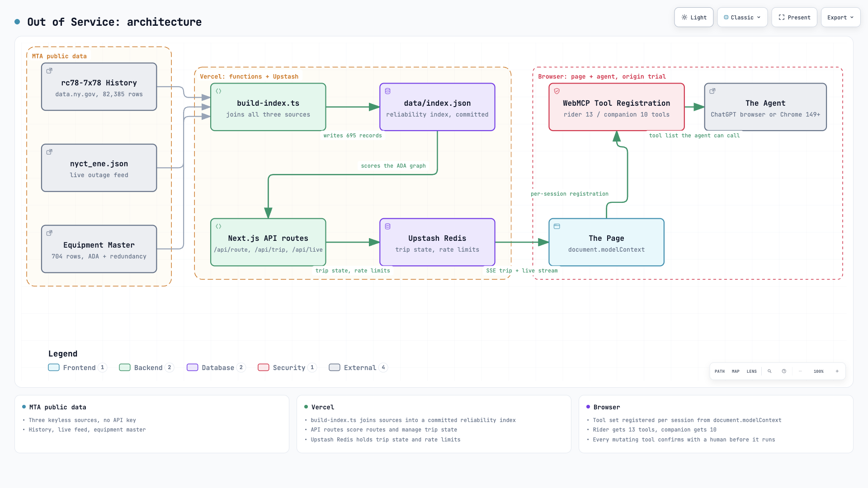
Task: Select the Equipment Master node
Action: tap(99, 249)
